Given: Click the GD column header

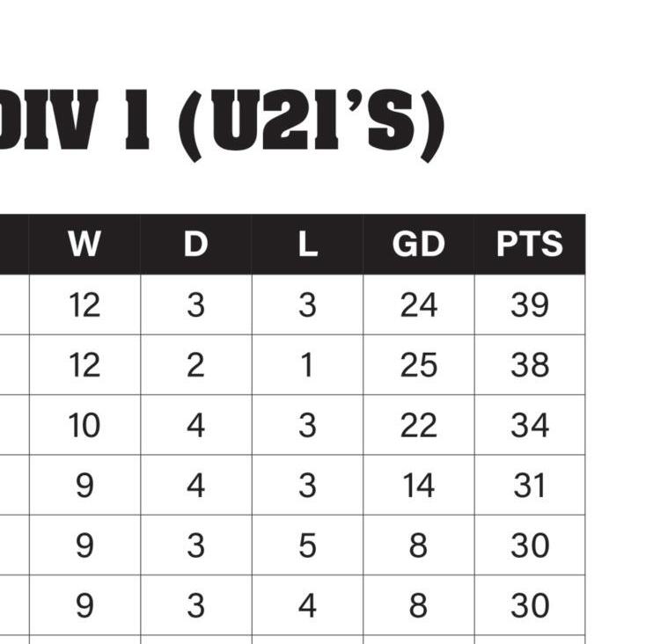Looking at the screenshot, I should (419, 245).
